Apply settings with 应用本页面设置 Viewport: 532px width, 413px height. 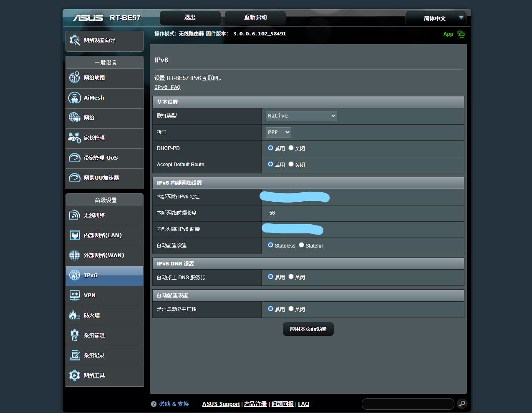[308, 329]
